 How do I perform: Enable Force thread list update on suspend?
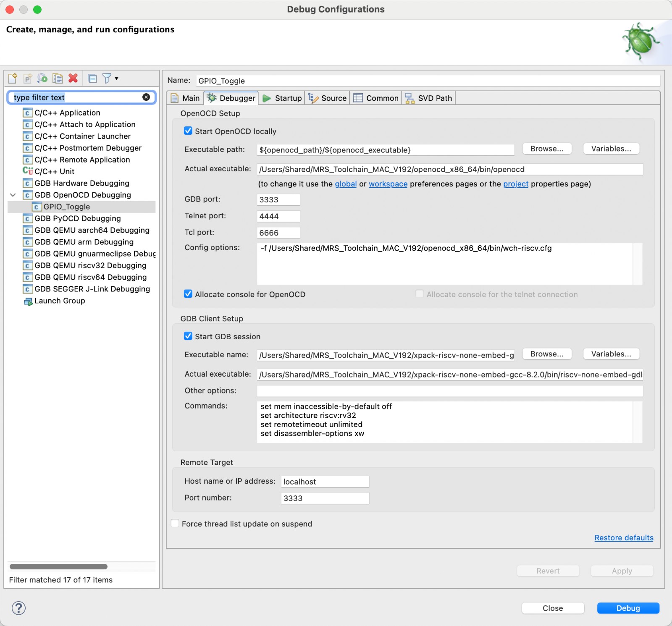coord(175,523)
